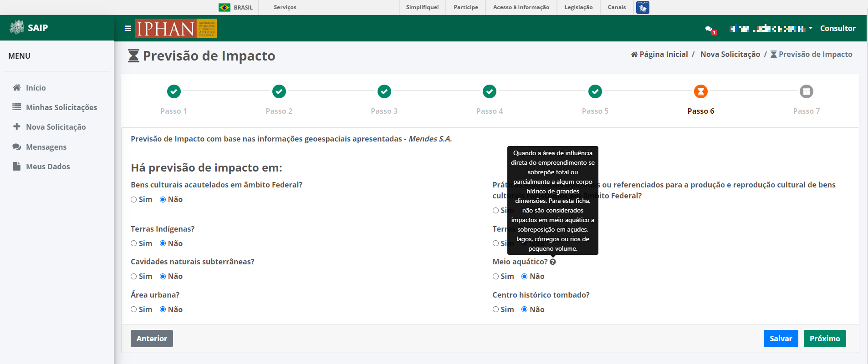
Task: Select Não for Centro histórico tombado
Action: tap(525, 309)
